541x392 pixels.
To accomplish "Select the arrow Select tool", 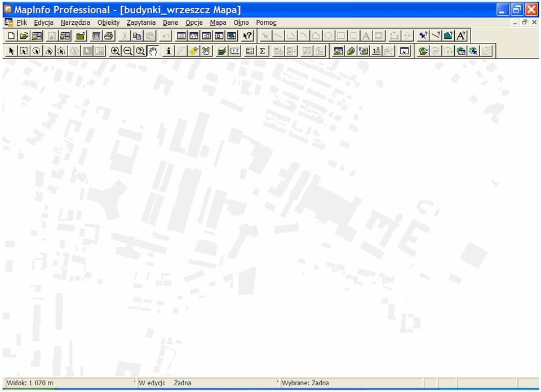I will coord(11,51).
